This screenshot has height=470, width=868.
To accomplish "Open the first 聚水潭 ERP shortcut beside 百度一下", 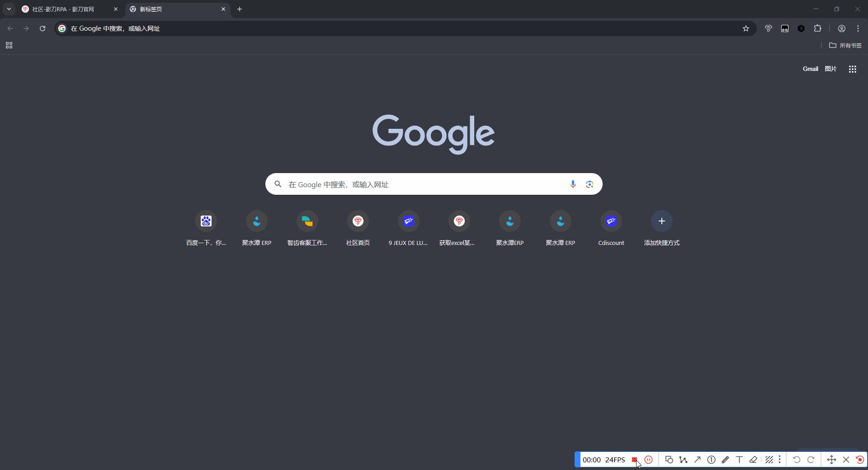I will (x=257, y=229).
